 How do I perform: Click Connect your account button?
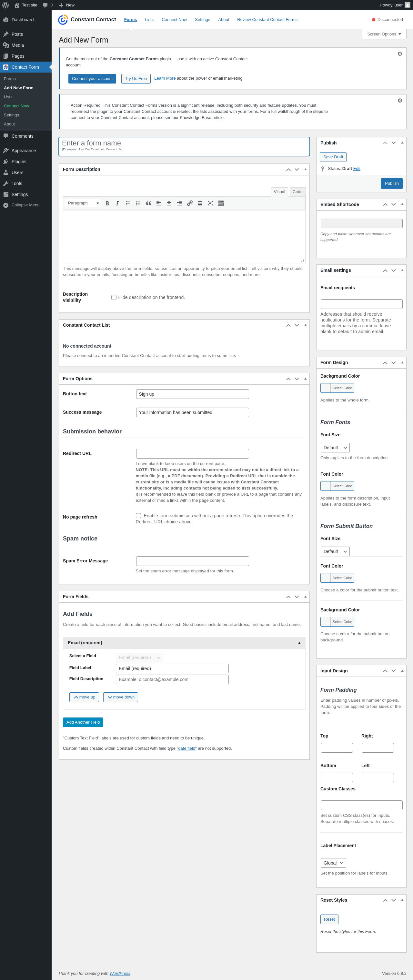coord(92,79)
